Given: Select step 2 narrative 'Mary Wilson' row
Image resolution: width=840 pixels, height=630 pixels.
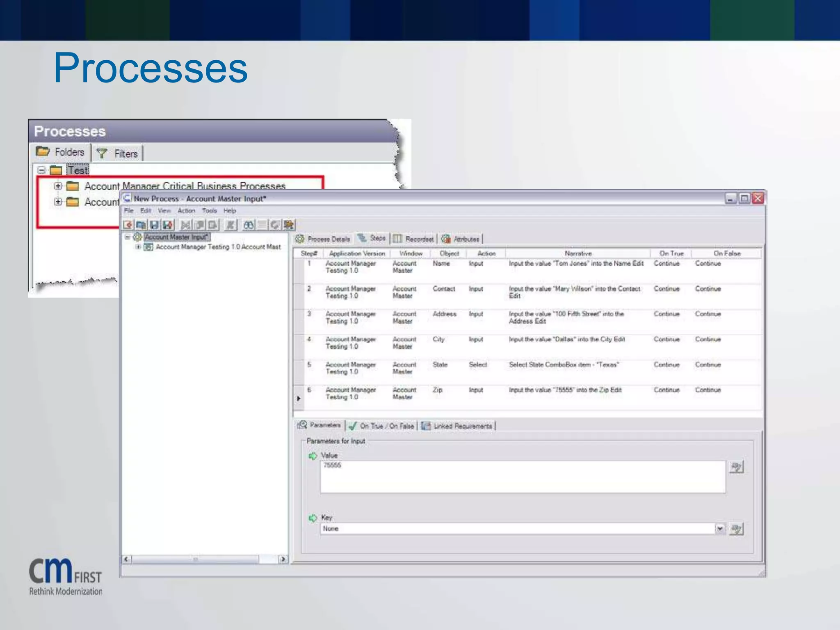Looking at the screenshot, I should [574, 292].
